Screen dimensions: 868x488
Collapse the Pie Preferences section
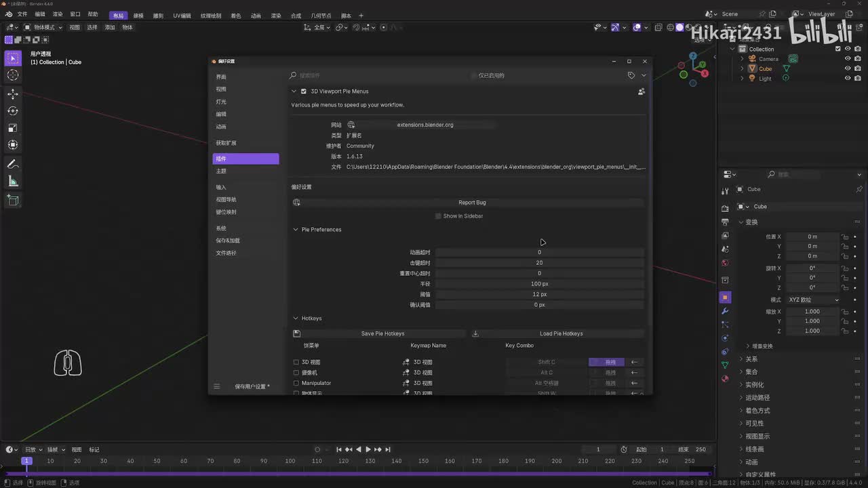pos(296,230)
